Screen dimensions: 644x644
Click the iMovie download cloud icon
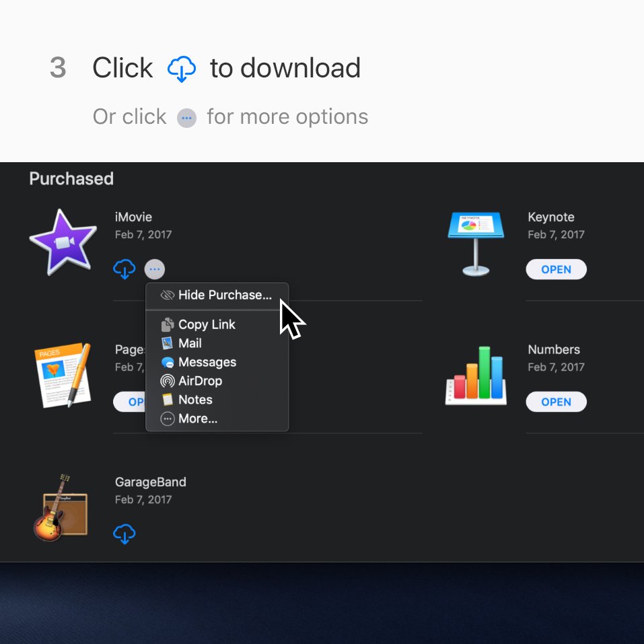pyautogui.click(x=124, y=269)
